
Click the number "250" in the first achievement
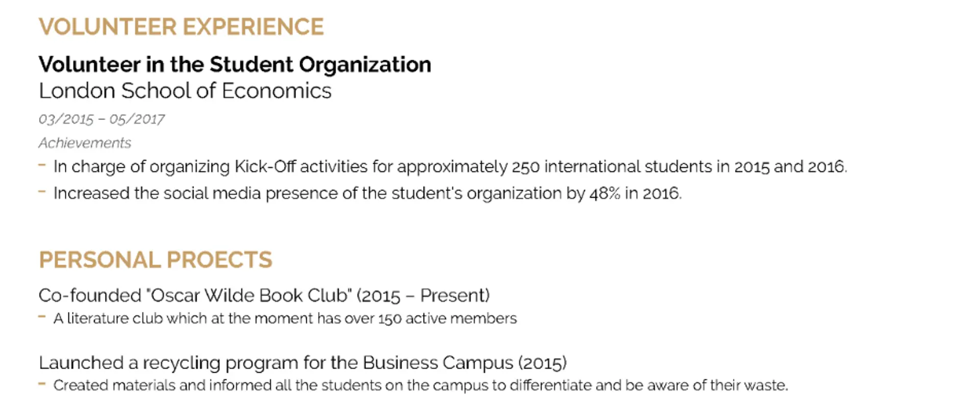point(526,167)
